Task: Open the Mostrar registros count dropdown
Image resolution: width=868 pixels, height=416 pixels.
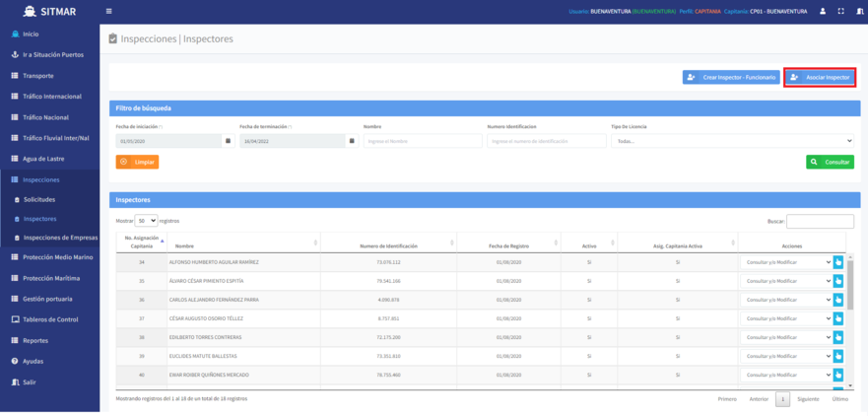Action: pyautogui.click(x=147, y=221)
